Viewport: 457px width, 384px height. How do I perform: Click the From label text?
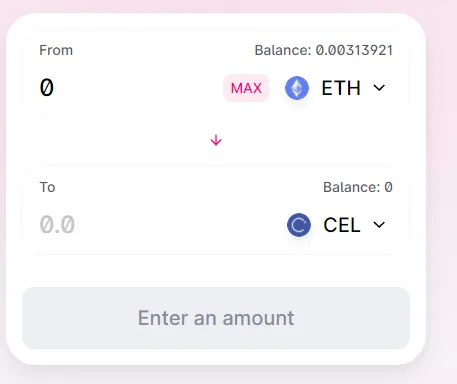pyautogui.click(x=56, y=50)
